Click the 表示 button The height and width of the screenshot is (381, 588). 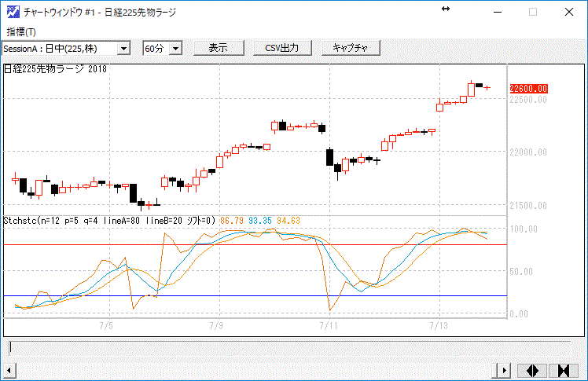pyautogui.click(x=219, y=48)
